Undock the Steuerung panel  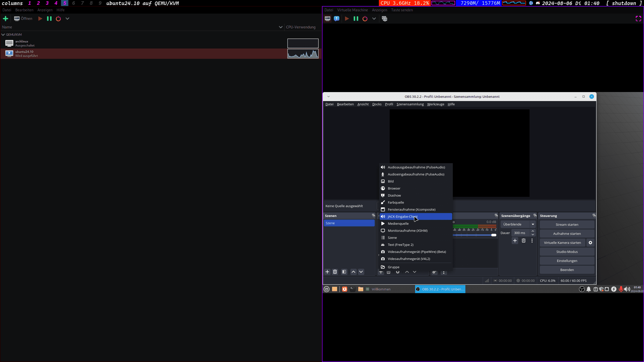click(x=594, y=215)
